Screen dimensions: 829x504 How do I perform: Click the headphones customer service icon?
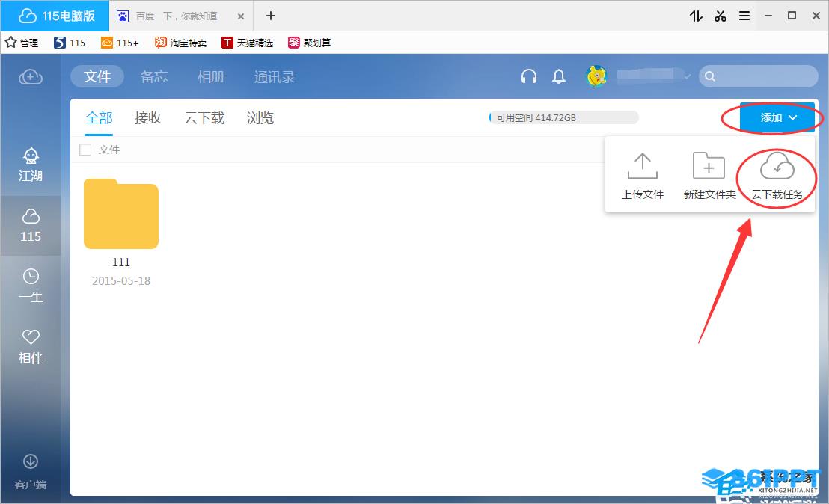tap(529, 76)
